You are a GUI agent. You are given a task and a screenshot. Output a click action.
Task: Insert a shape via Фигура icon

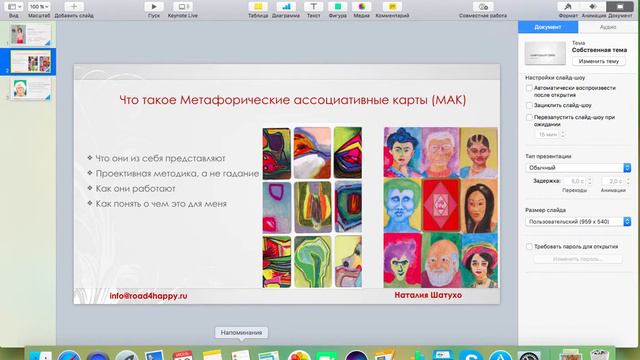coord(338,7)
